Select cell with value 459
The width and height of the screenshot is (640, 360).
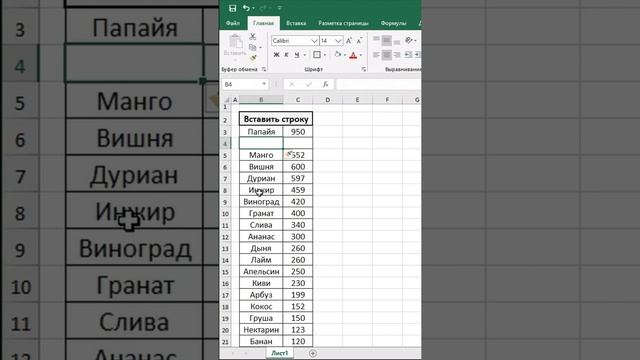pyautogui.click(x=298, y=190)
